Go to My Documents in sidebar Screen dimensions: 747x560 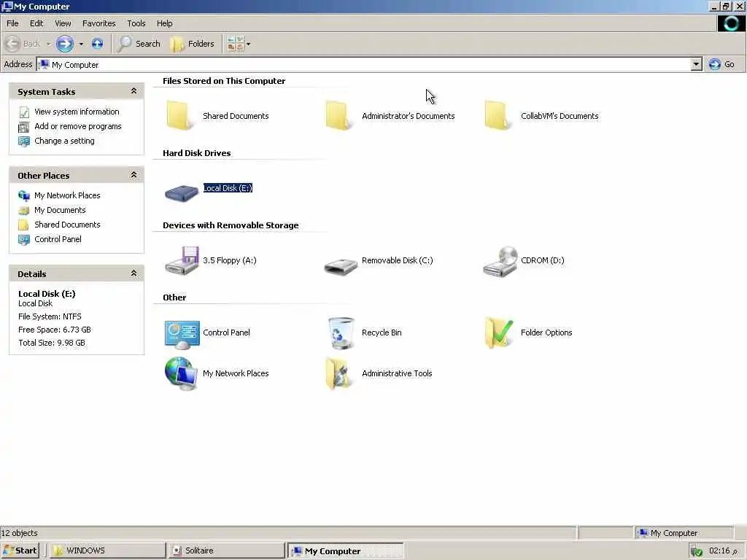pyautogui.click(x=60, y=210)
